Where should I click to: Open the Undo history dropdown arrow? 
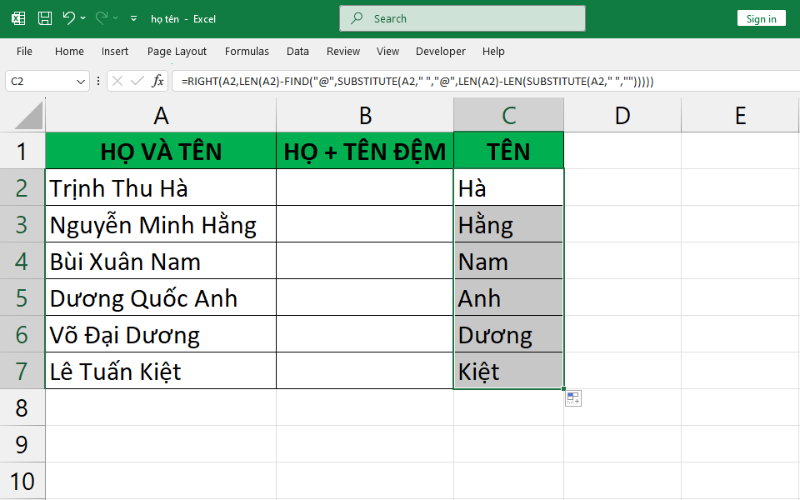point(83,18)
